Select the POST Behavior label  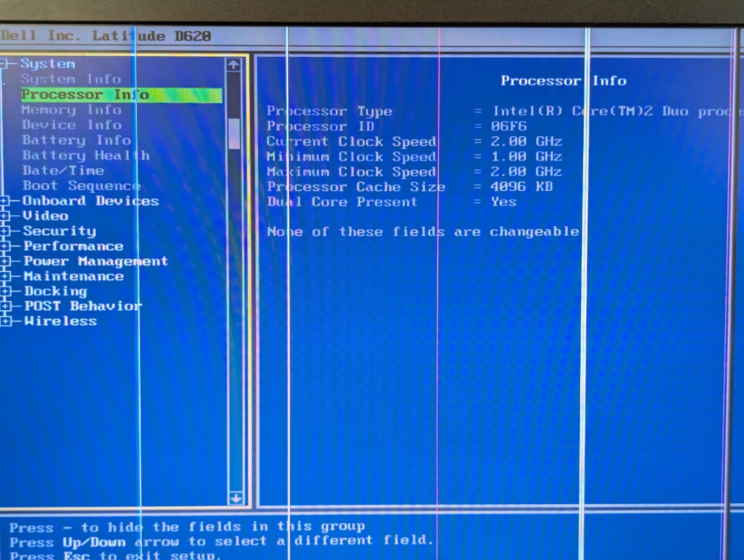pos(83,306)
